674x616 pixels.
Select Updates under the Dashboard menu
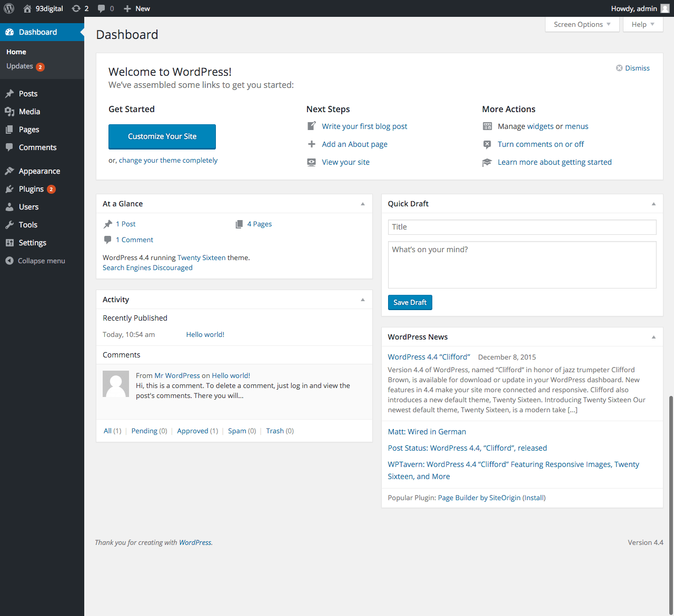coord(20,66)
